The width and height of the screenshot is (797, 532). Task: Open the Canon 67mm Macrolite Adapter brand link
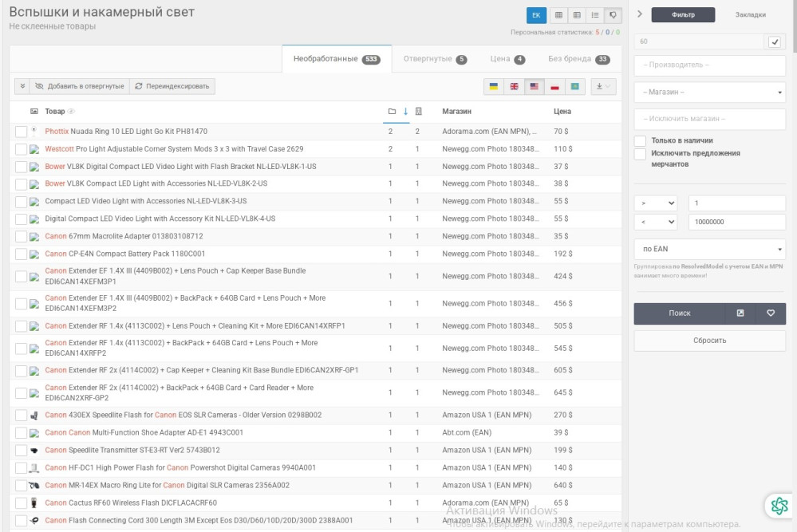pos(56,236)
